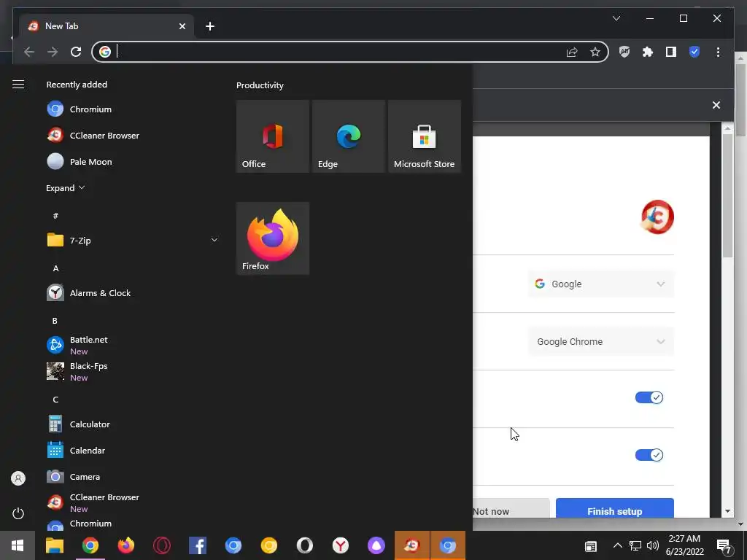Screen dimensions: 747x560
Task: Open Opera GX from taskbar
Action: 161,545
